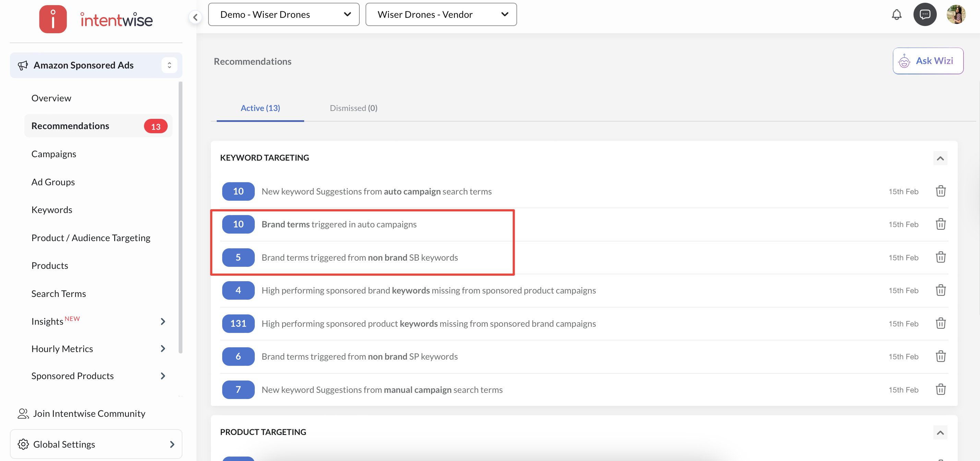Click trash icon for non brand SB keywords
The width and height of the screenshot is (980, 461).
coord(941,257)
